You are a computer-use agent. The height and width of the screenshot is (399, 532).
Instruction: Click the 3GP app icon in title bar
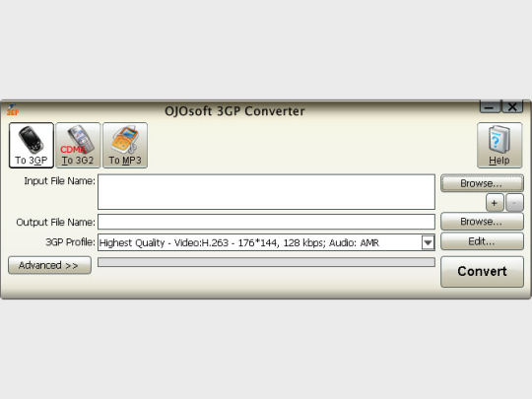tap(13, 109)
